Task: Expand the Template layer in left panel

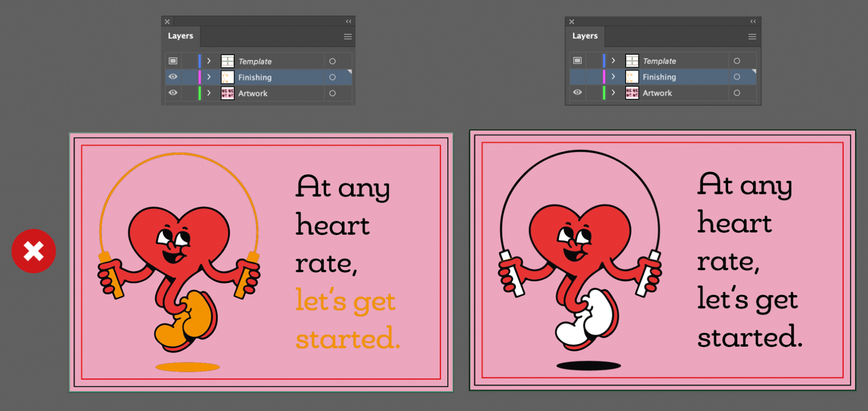Action: point(209,61)
